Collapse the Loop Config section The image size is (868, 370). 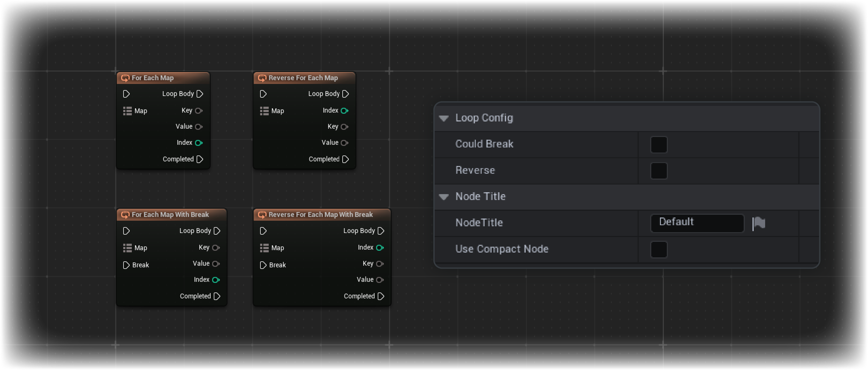(444, 118)
